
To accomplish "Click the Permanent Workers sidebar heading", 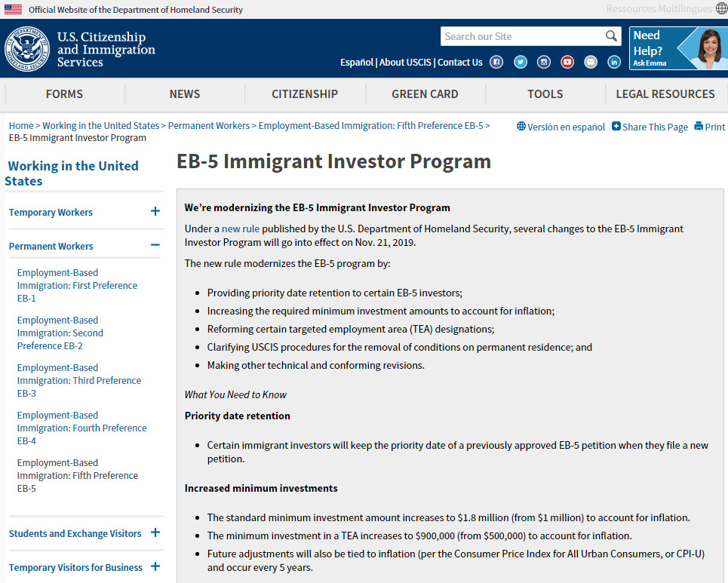I will coord(51,246).
